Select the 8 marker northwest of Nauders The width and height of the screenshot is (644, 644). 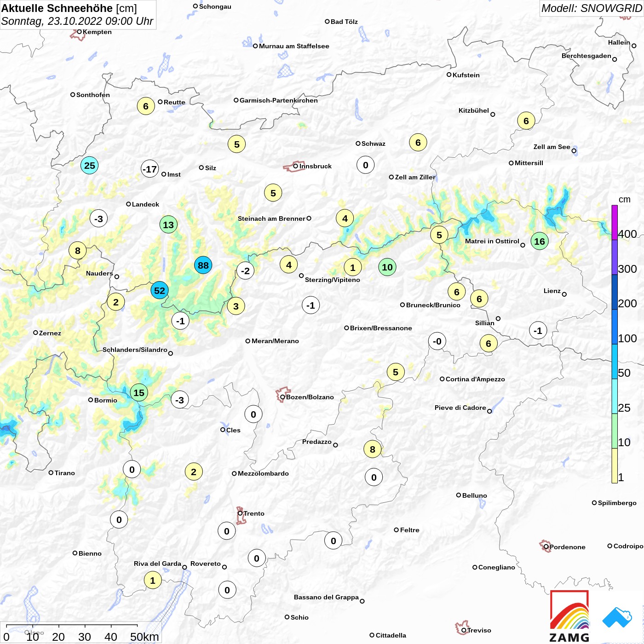[x=78, y=250]
